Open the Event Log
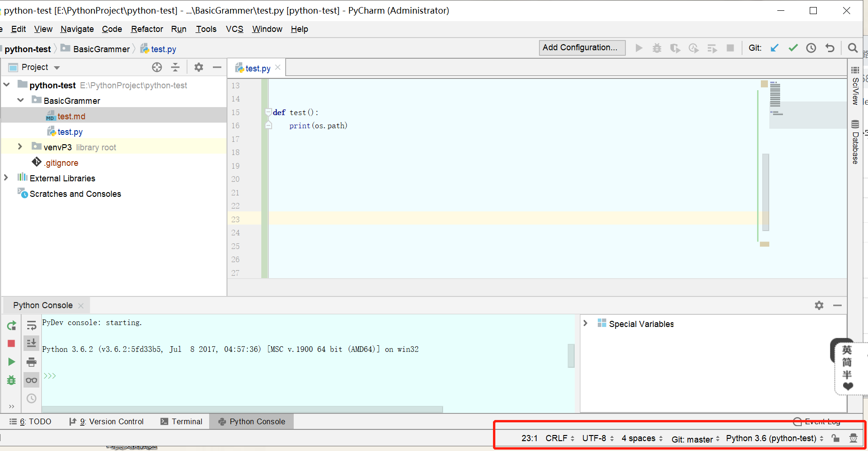 pyautogui.click(x=817, y=421)
